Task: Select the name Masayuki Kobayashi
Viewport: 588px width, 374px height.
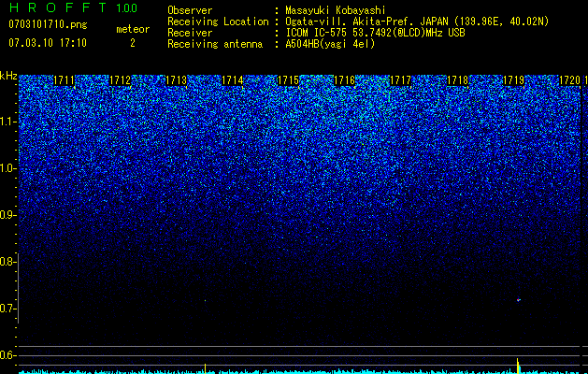Action: tap(336, 10)
